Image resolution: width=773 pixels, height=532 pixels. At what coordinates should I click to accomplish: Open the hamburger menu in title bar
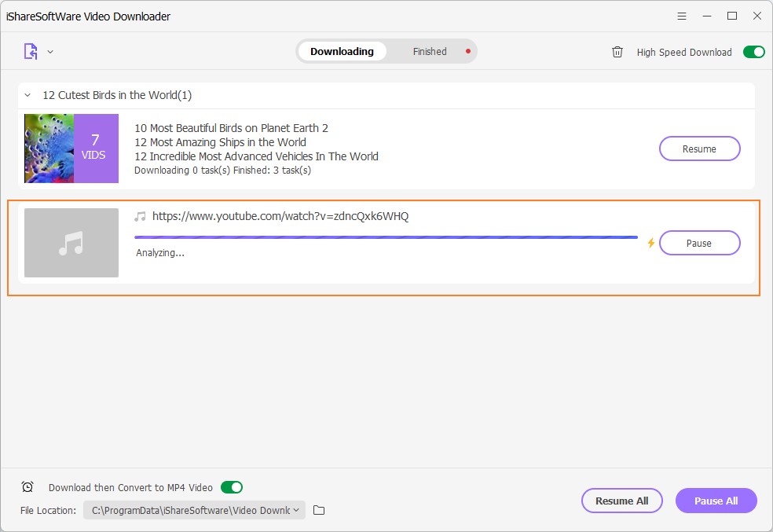[682, 17]
